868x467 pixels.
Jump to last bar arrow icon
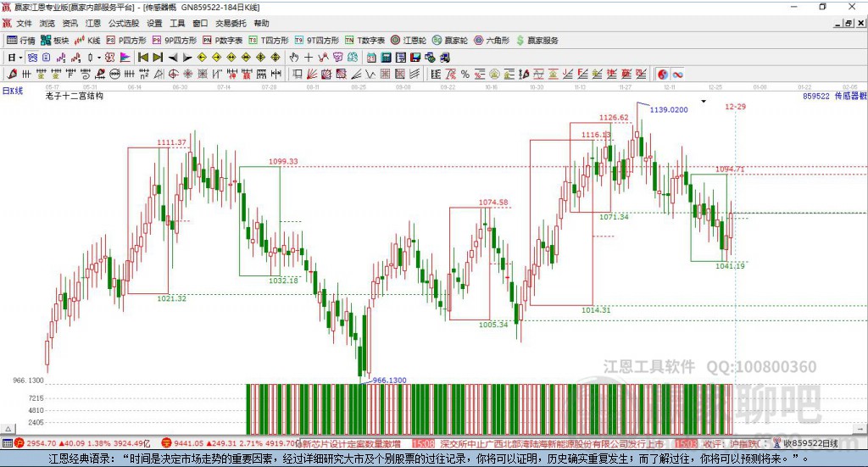click(x=158, y=57)
